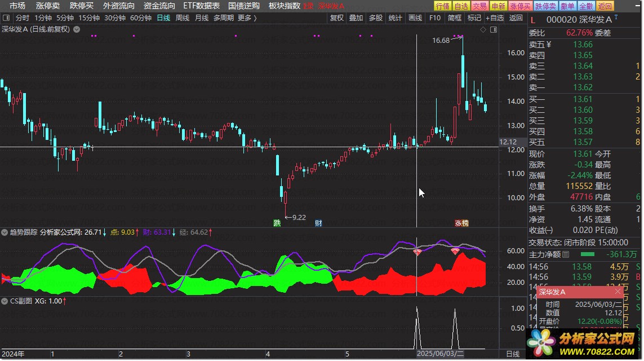The image size is (644, 361).
Task: Click the 返回 button in chart toolbar
Action: 516,18
